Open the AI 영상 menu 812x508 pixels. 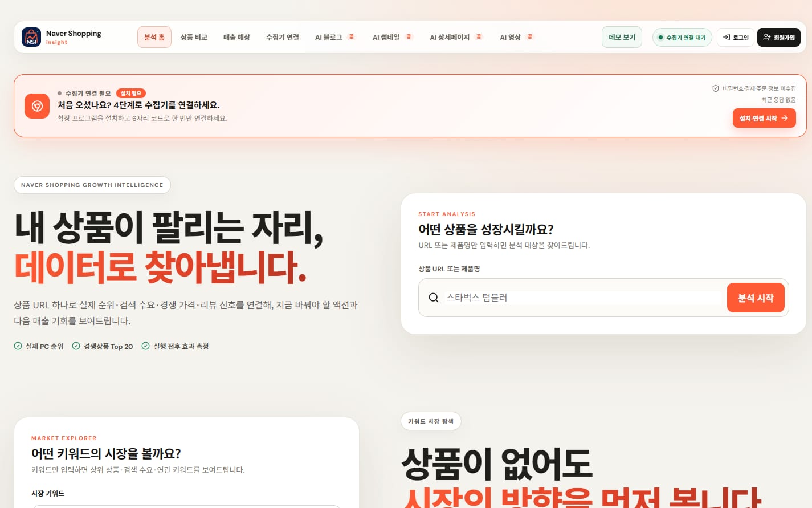click(511, 37)
